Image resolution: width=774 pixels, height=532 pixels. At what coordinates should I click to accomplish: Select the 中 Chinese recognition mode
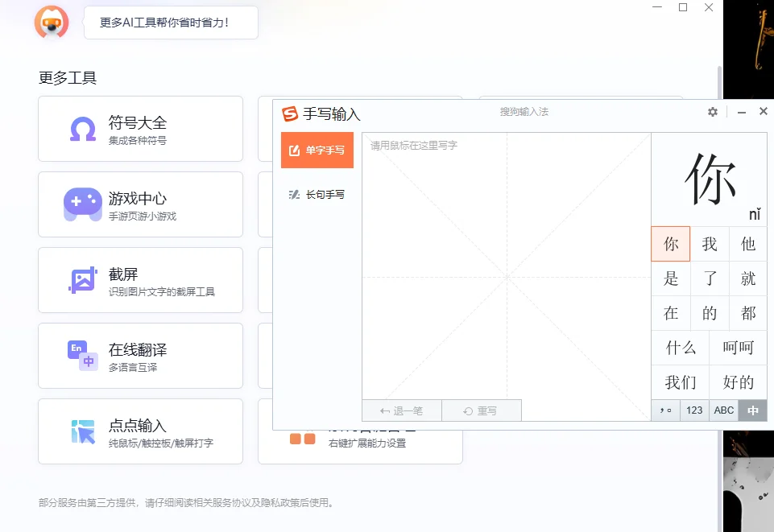click(753, 410)
